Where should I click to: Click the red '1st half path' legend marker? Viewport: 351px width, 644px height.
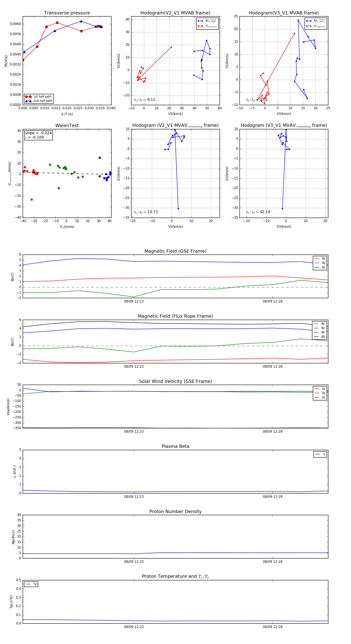coord(28,96)
